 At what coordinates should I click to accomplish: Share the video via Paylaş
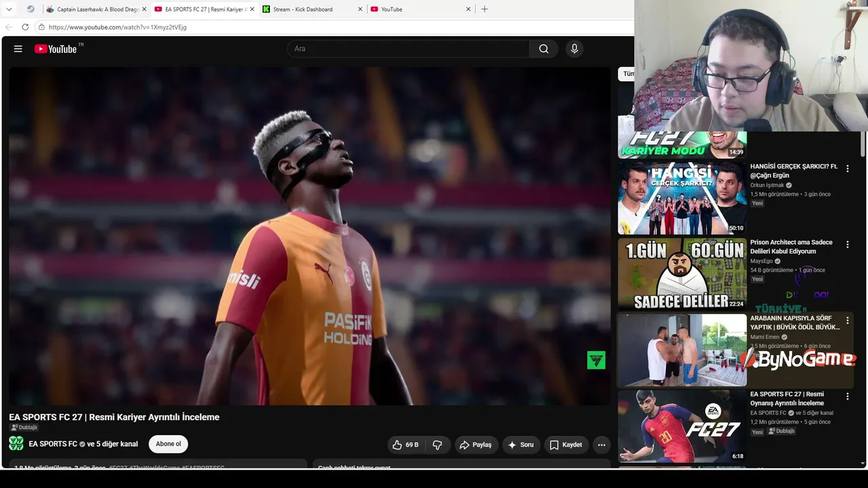[x=475, y=445]
